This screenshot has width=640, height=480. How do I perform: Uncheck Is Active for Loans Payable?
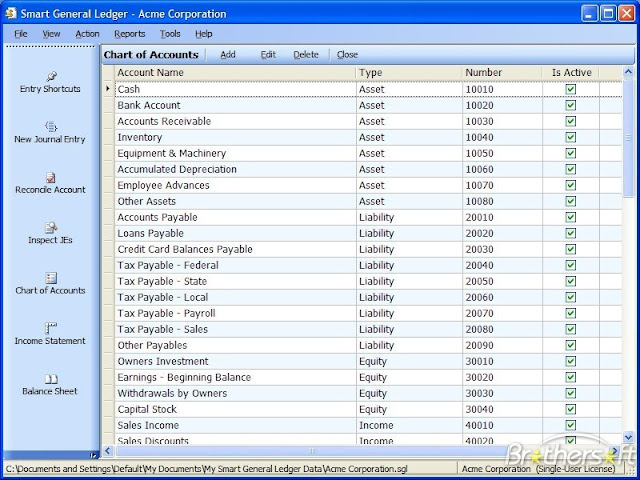pyautogui.click(x=571, y=233)
